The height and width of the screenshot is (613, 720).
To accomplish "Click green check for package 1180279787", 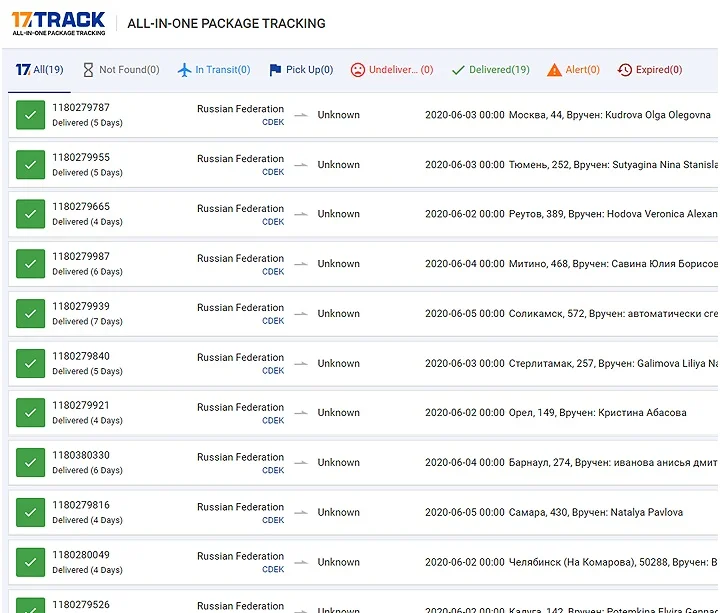I will tap(30, 115).
